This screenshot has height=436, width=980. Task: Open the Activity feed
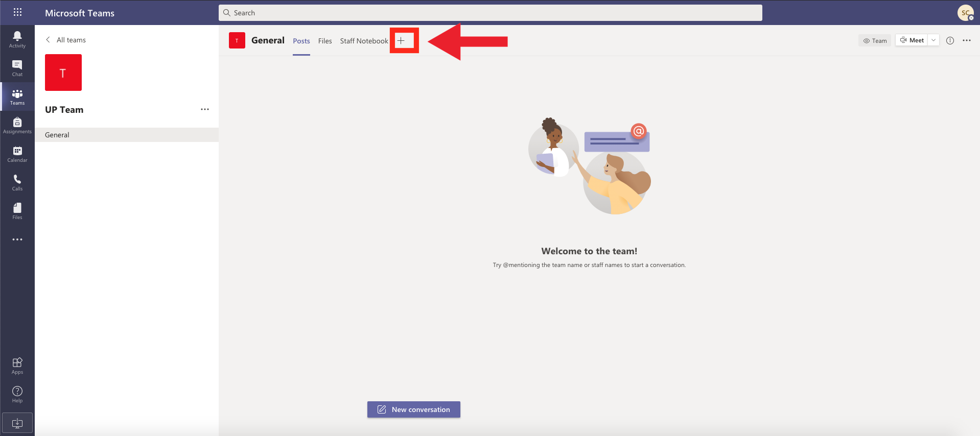coord(17,39)
